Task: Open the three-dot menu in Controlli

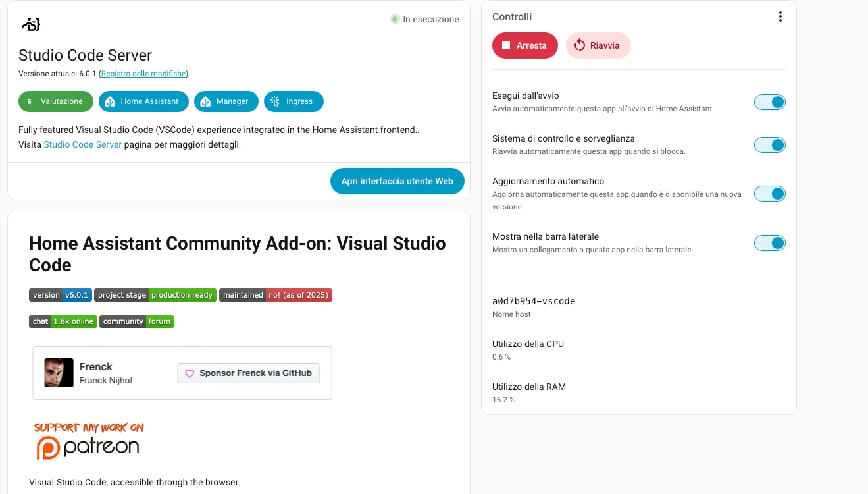Action: click(780, 17)
